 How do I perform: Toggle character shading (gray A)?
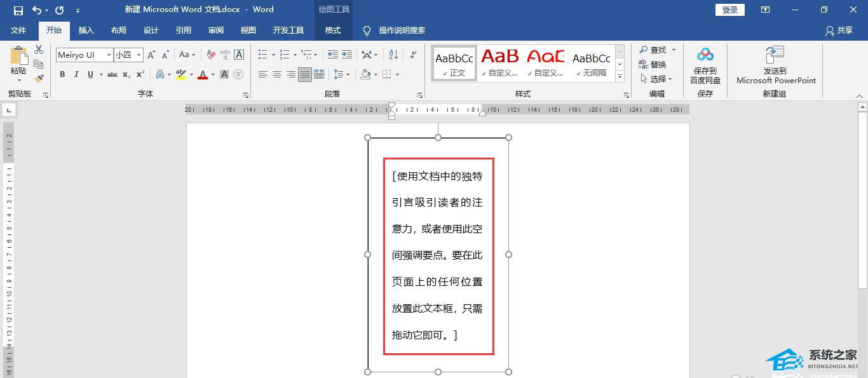(224, 74)
